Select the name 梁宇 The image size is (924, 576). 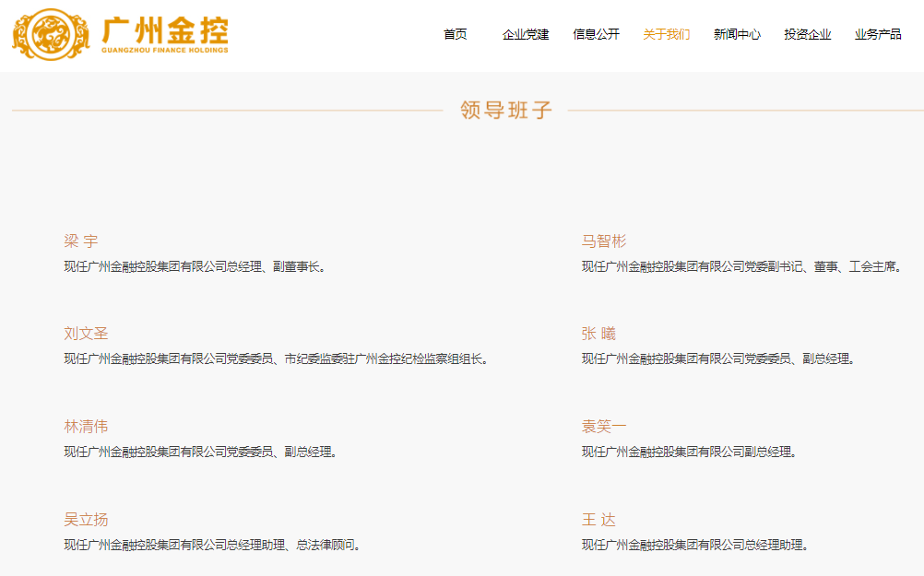coord(80,241)
